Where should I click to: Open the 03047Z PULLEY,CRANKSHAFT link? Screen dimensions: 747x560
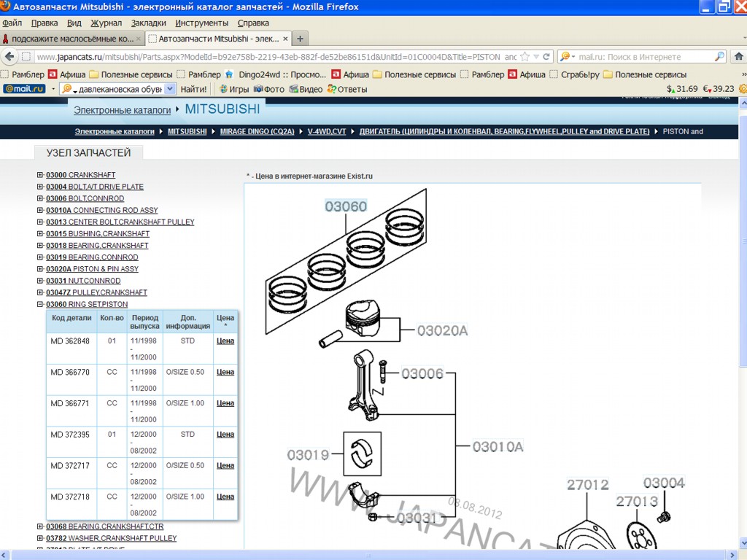coord(96,292)
